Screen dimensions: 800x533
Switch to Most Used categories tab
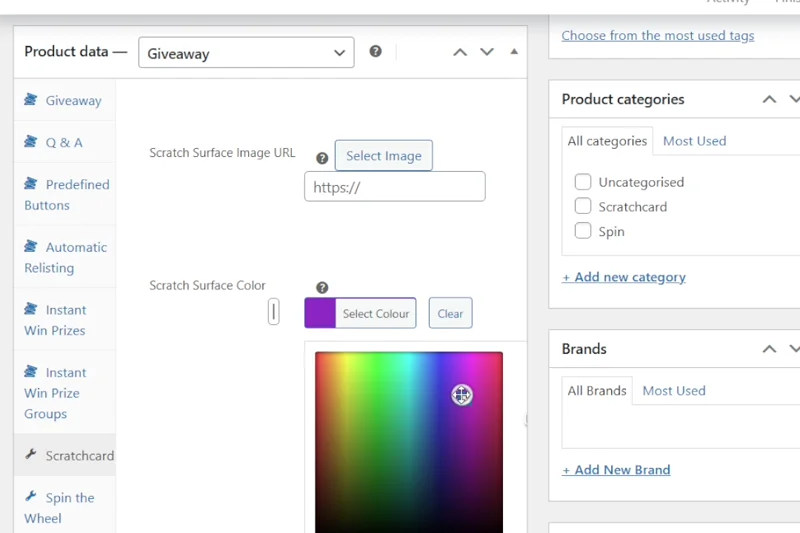point(694,141)
